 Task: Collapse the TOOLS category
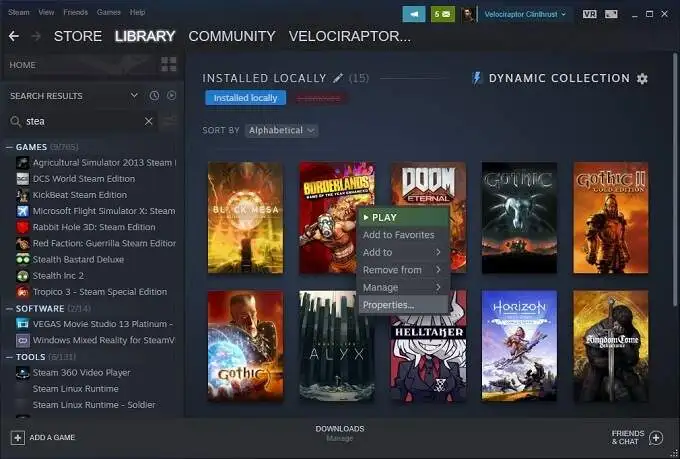point(9,357)
